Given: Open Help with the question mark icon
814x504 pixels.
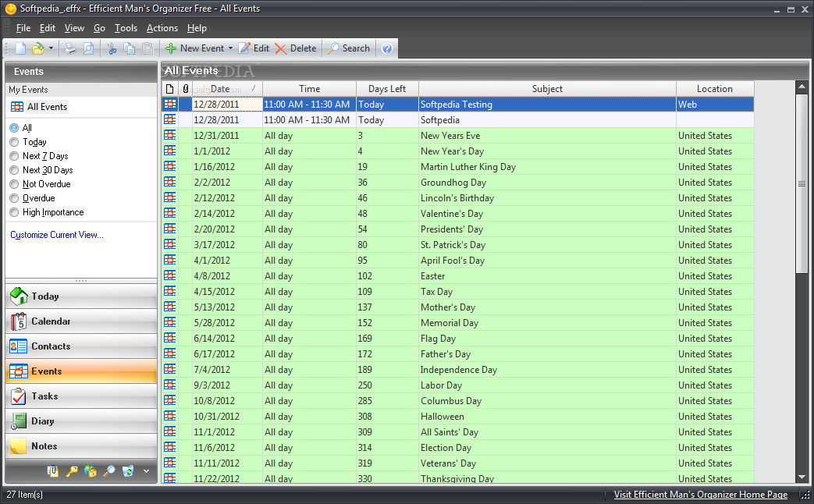Looking at the screenshot, I should coord(387,48).
